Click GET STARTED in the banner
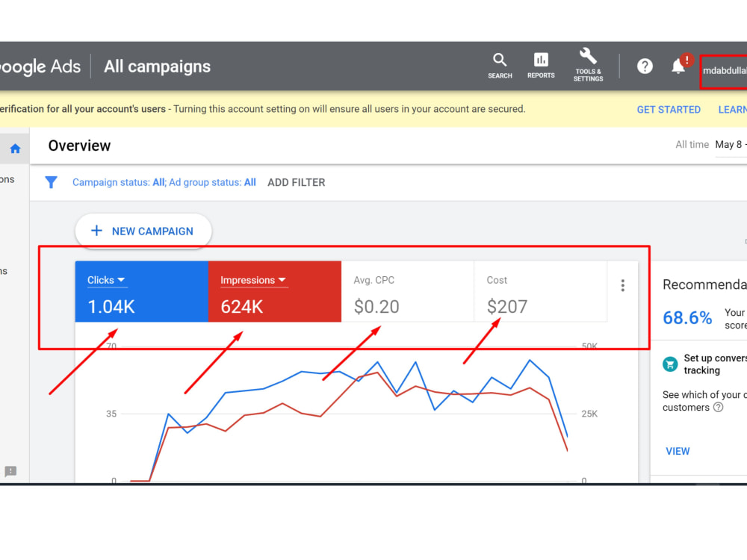This screenshot has width=747, height=560. coord(669,110)
